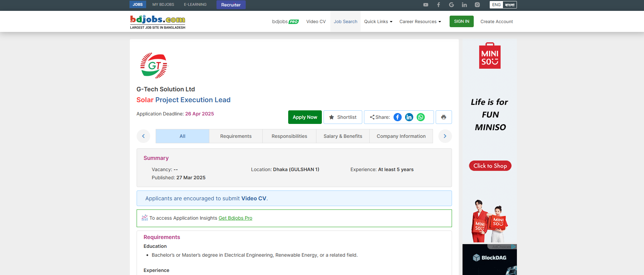Image resolution: width=644 pixels, height=275 pixels.
Task: Select the Salary & Benefits tab
Action: pyautogui.click(x=343, y=136)
